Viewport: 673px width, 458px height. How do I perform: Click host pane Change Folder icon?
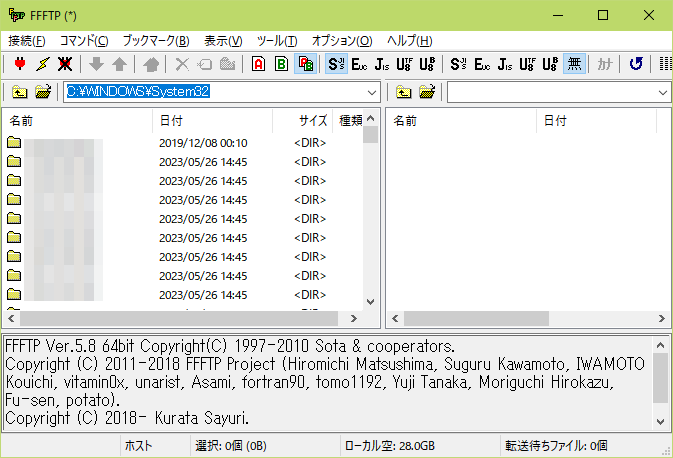pos(427,92)
